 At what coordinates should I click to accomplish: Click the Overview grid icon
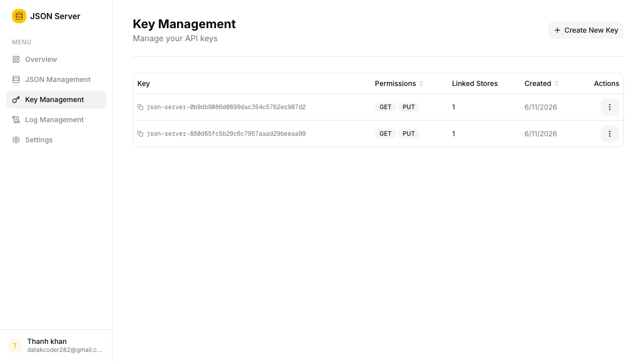coord(16,59)
